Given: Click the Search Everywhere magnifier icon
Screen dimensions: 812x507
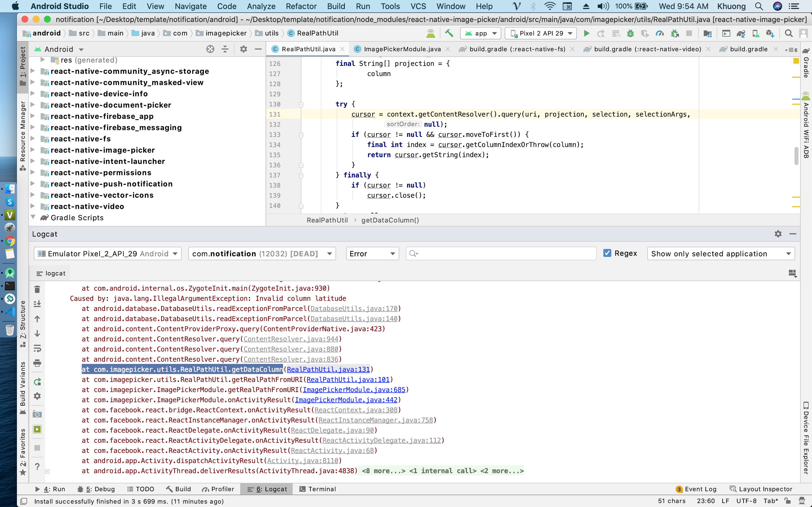Looking at the screenshot, I should pyautogui.click(x=789, y=33).
